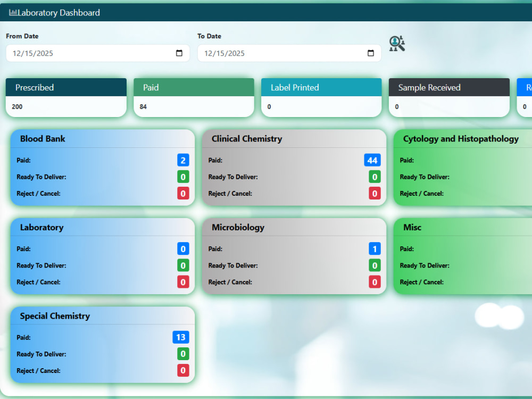This screenshot has width=532, height=399.
Task: Select the Label Printed status card
Action: pyautogui.click(x=321, y=98)
